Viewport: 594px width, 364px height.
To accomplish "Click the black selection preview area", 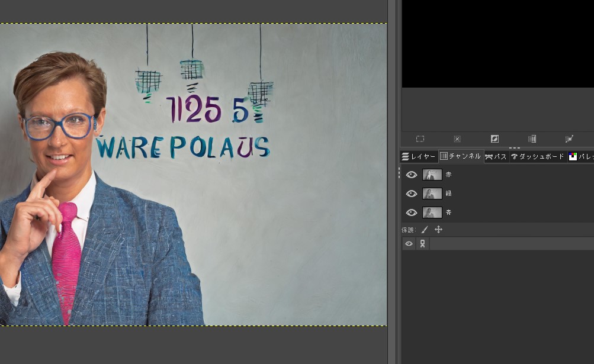I will click(x=497, y=44).
